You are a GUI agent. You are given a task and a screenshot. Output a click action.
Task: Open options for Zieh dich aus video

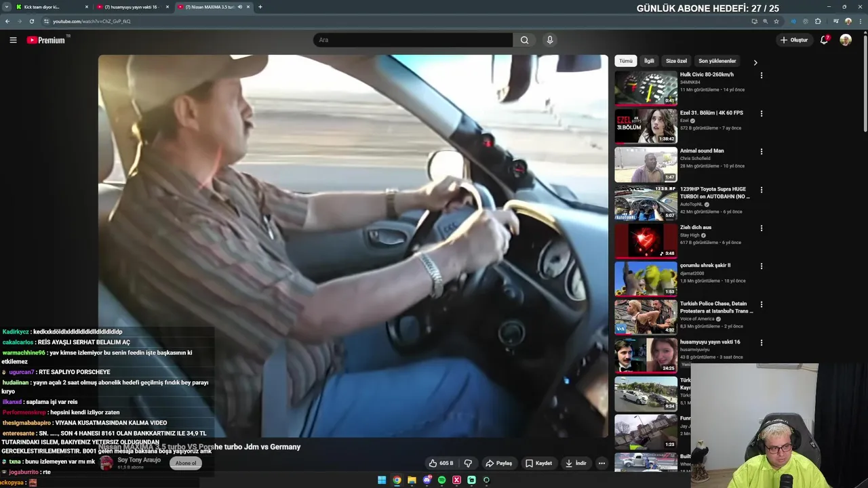762,228
